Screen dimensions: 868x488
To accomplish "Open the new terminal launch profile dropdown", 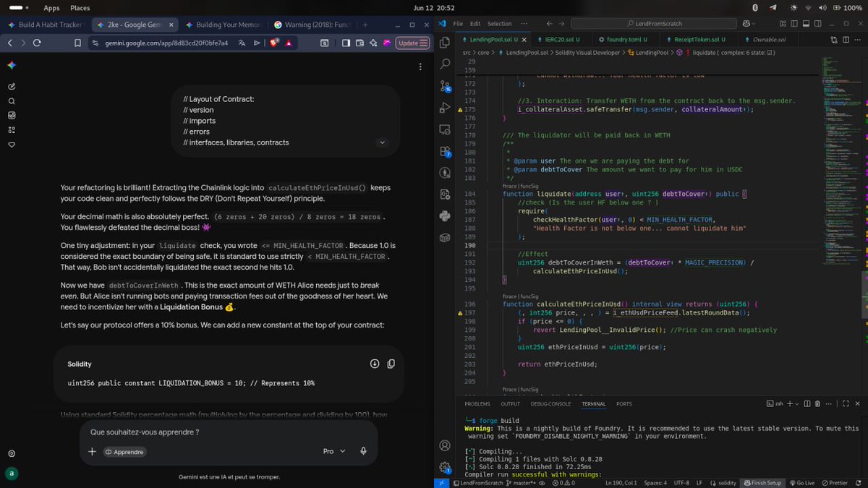I will coord(797,403).
